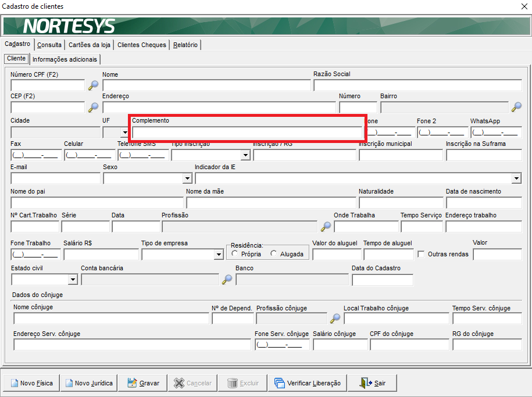Click the Novo Física button
The height and width of the screenshot is (397, 532).
(31, 383)
